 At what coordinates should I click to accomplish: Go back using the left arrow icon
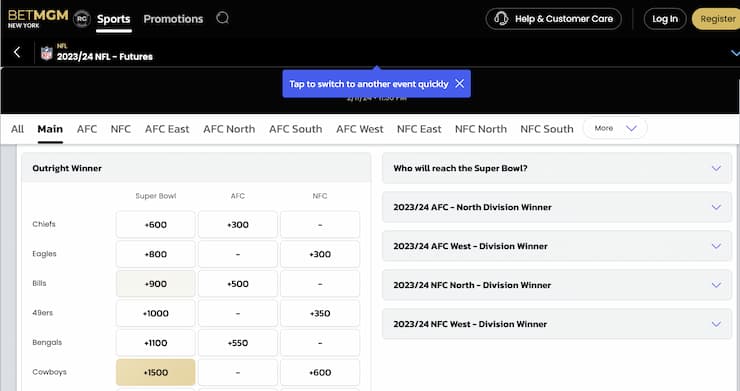(17, 52)
